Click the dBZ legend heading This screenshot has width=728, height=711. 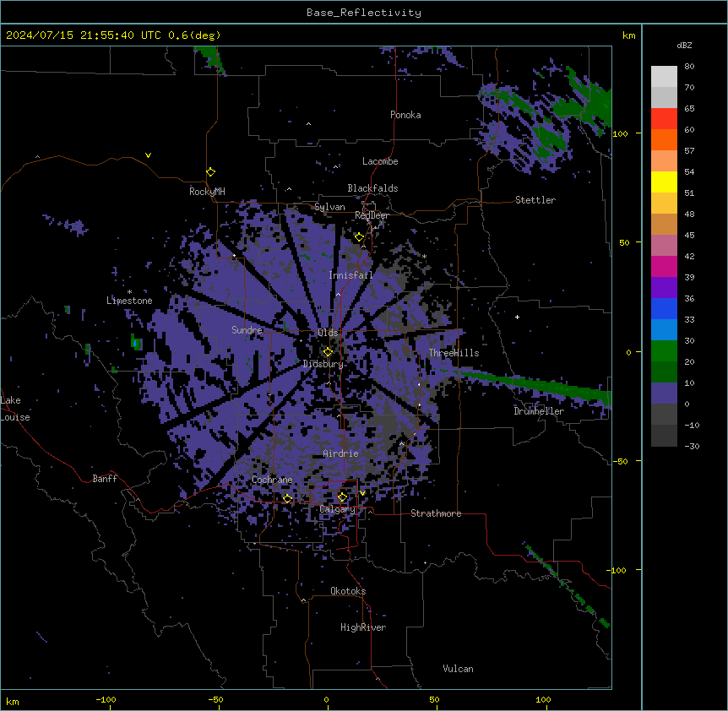pyautogui.click(x=684, y=46)
